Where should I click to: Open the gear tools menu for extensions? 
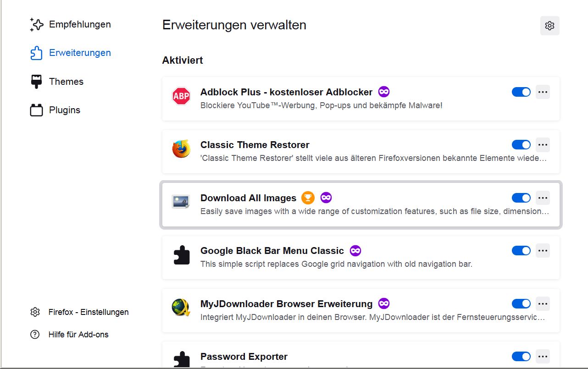pyautogui.click(x=549, y=26)
